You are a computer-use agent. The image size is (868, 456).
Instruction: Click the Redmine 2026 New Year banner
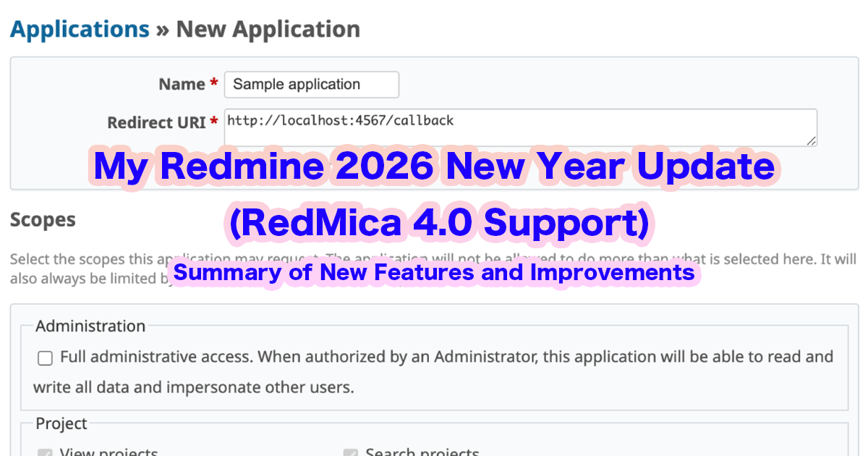tap(434, 166)
